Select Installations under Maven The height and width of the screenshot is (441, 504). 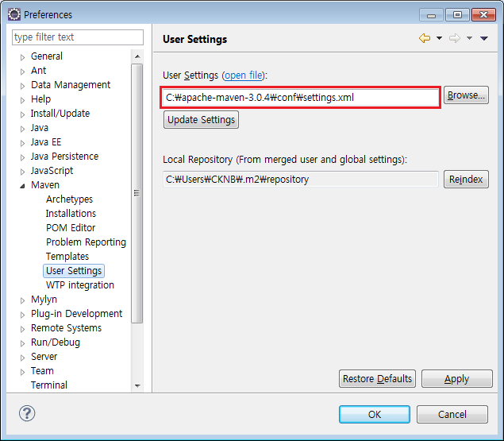pyautogui.click(x=71, y=214)
